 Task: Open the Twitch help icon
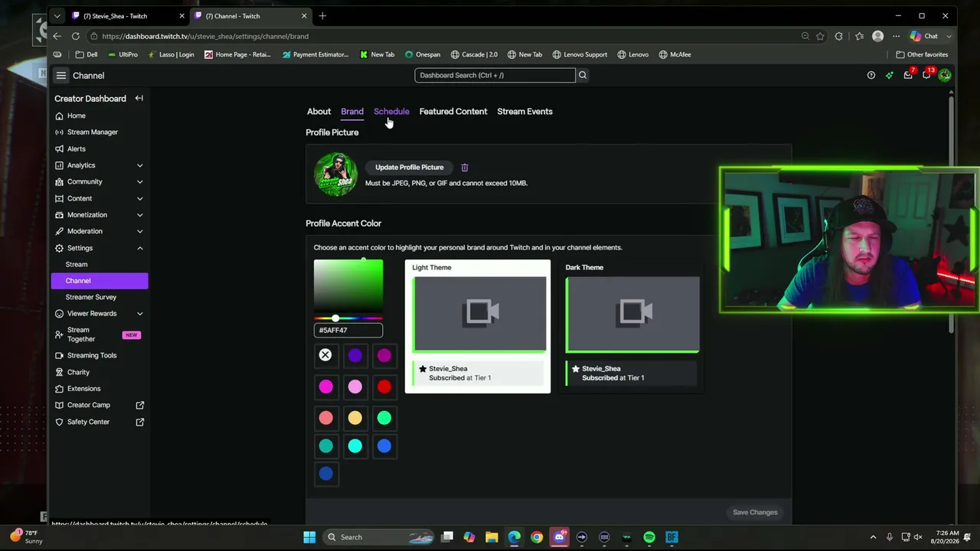click(x=871, y=75)
